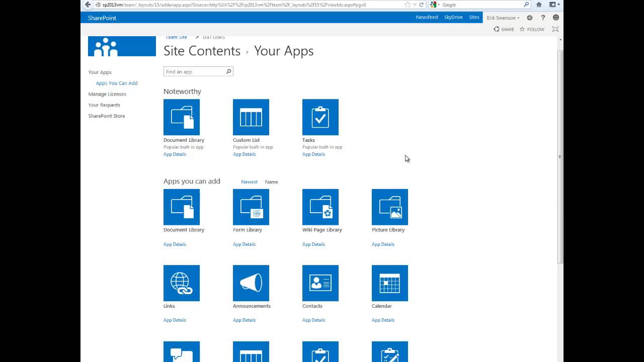This screenshot has width=644, height=362.
Task: Click the smiley feedback icon
Action: click(x=556, y=18)
